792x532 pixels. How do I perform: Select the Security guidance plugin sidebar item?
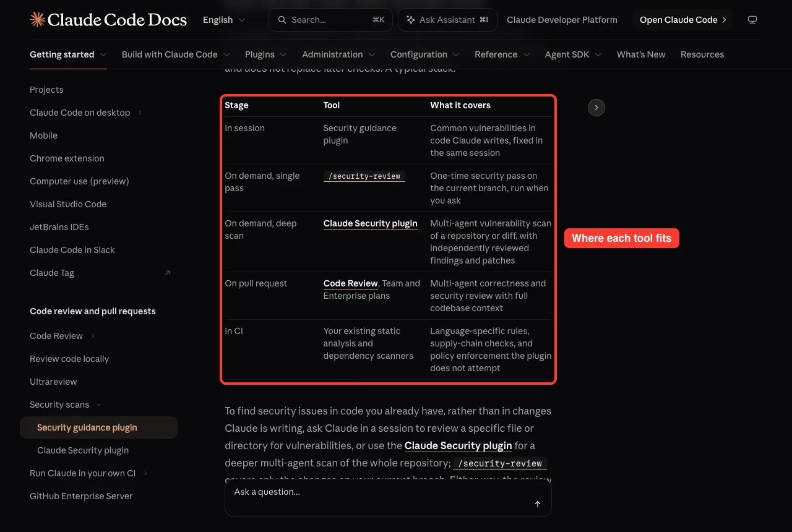coord(99,427)
